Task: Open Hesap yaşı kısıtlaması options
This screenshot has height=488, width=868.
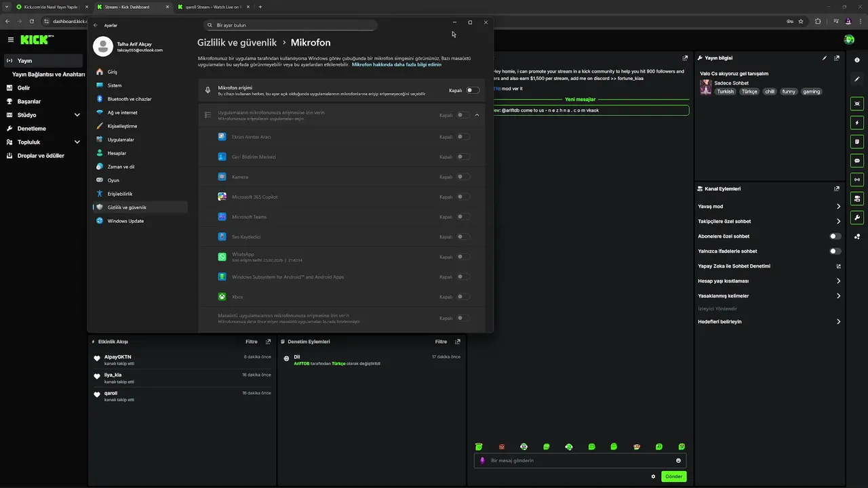Action: click(x=769, y=281)
